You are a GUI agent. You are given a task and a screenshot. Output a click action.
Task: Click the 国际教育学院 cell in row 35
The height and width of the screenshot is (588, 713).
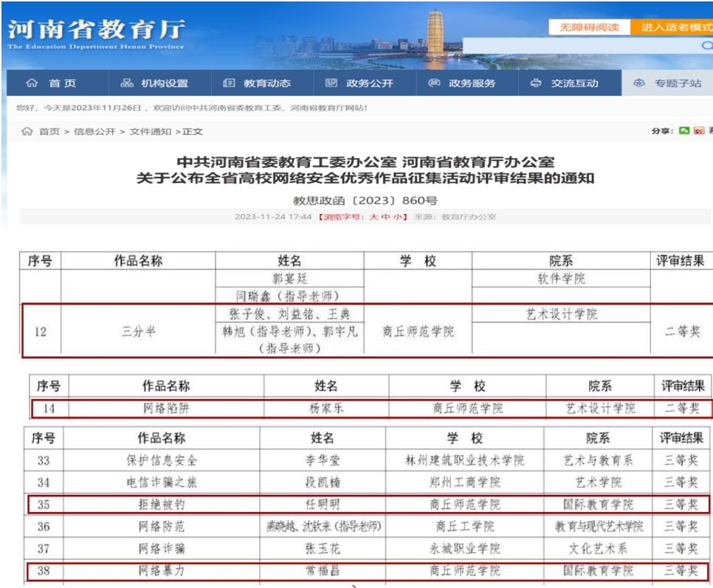point(598,505)
